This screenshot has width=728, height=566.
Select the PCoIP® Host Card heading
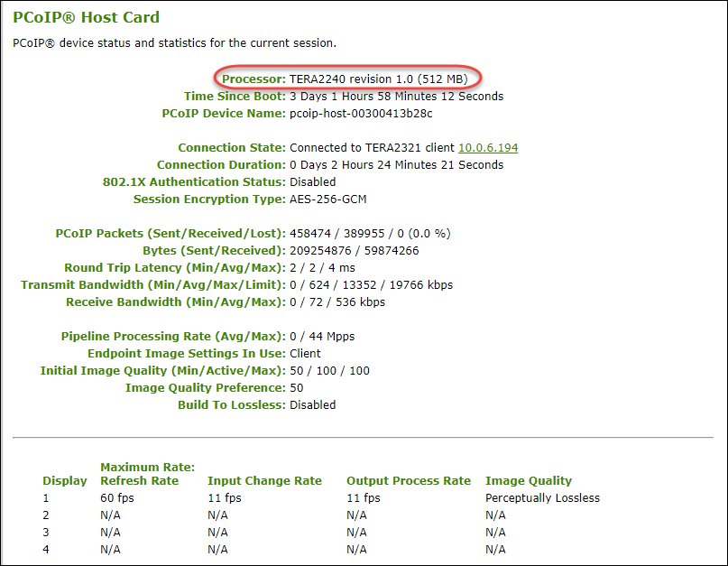(x=86, y=17)
